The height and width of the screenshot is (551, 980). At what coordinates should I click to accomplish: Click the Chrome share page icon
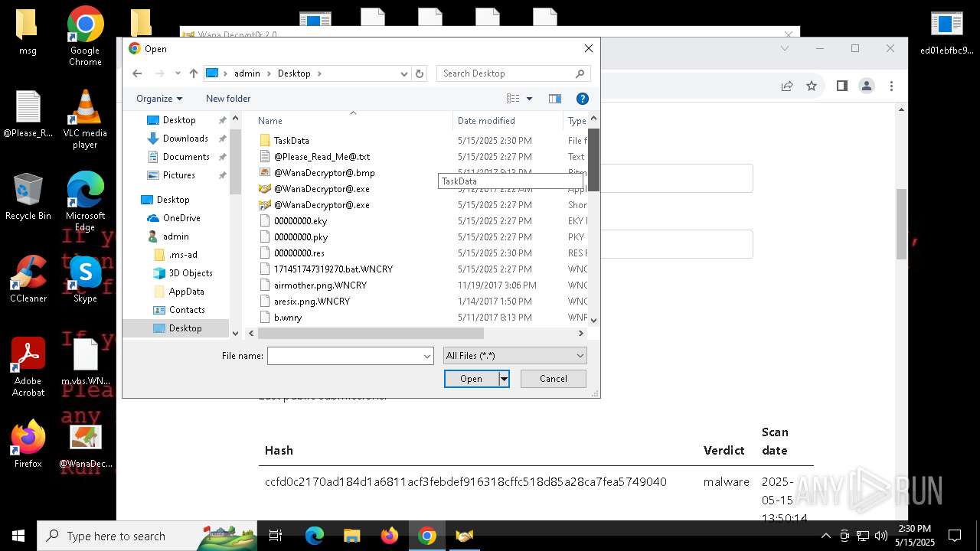787,86
